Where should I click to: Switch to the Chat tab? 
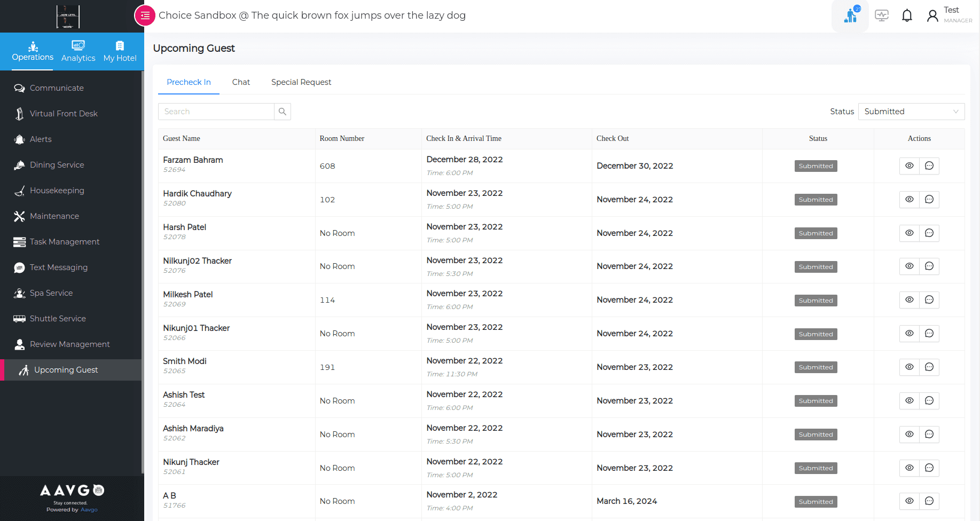241,82
